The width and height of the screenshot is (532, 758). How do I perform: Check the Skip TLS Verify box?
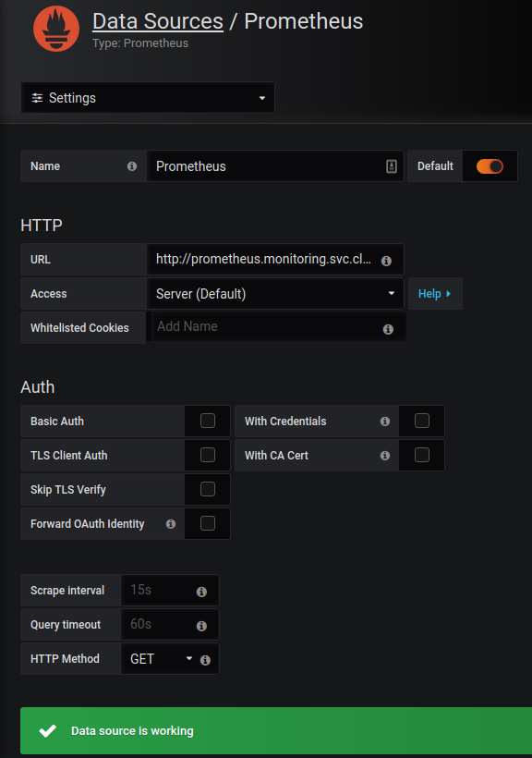[x=208, y=489]
